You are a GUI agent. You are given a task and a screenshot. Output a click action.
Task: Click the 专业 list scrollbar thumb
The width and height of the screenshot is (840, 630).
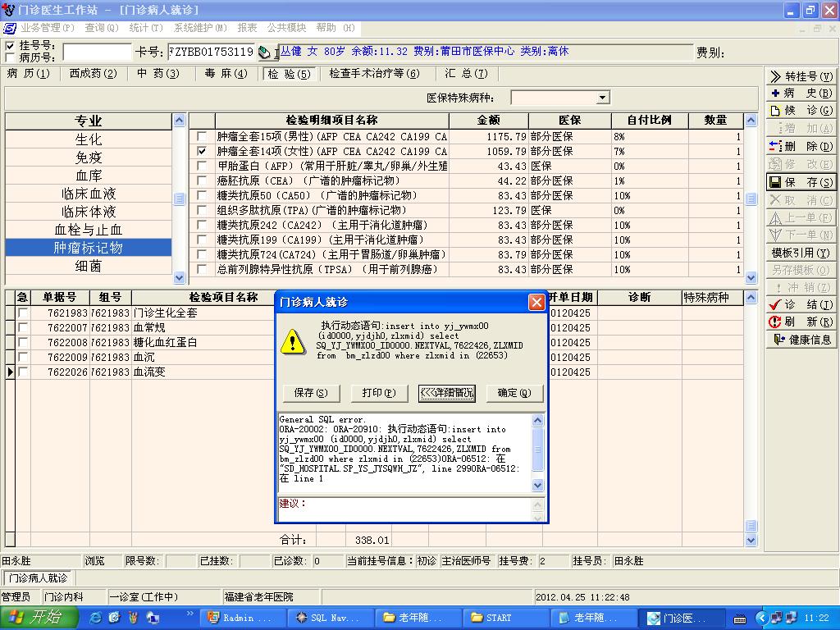coord(179,199)
